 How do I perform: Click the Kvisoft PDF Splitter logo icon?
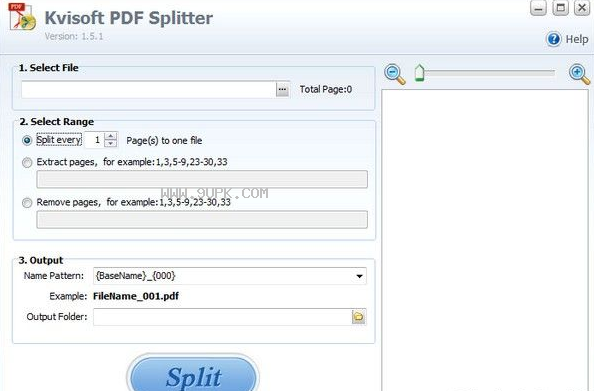[x=22, y=17]
